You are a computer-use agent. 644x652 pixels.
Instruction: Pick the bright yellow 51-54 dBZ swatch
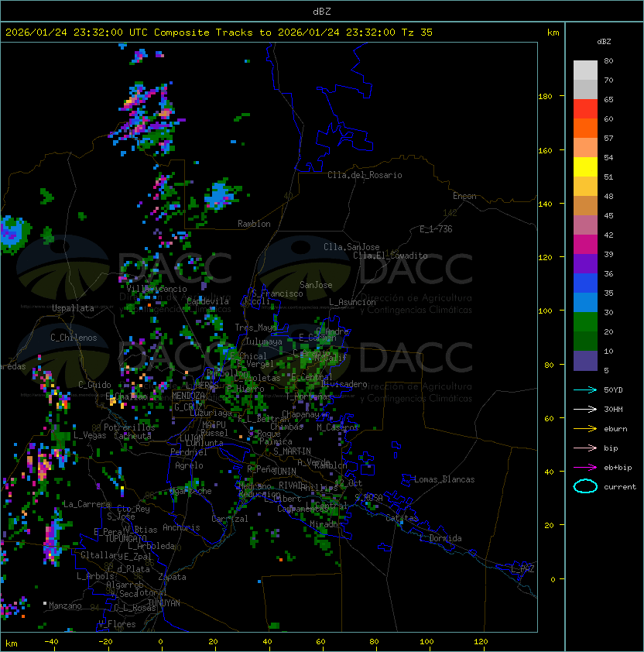pyautogui.click(x=585, y=167)
